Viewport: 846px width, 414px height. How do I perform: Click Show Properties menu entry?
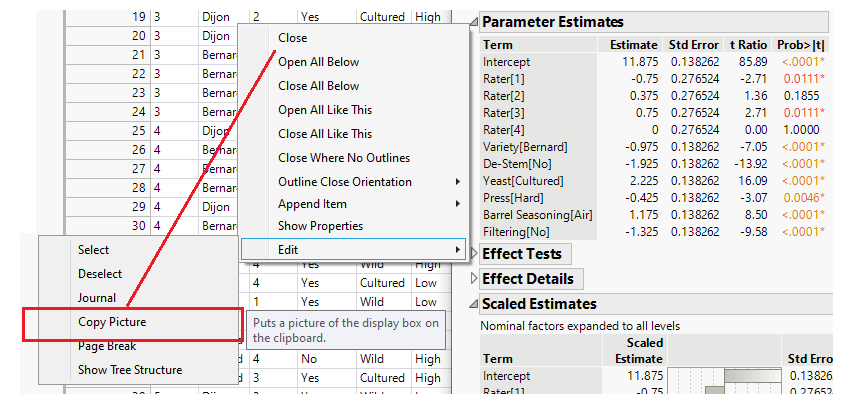tap(320, 226)
